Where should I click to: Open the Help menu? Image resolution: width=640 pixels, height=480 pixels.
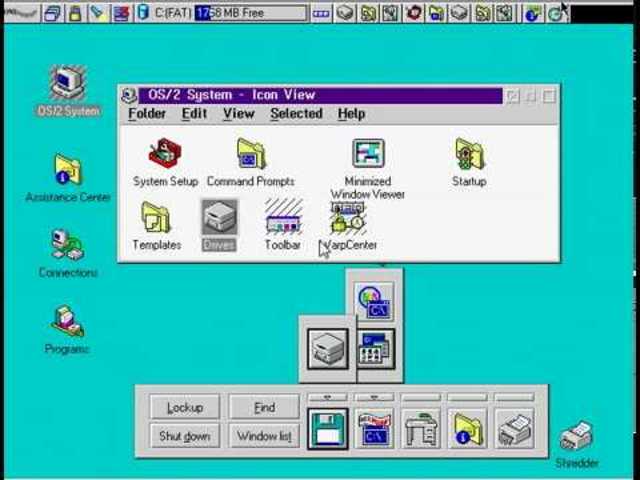351,113
